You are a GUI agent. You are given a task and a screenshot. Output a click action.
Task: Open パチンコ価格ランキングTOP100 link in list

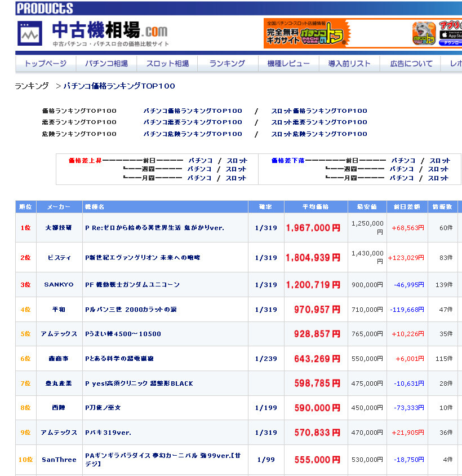[193, 111]
